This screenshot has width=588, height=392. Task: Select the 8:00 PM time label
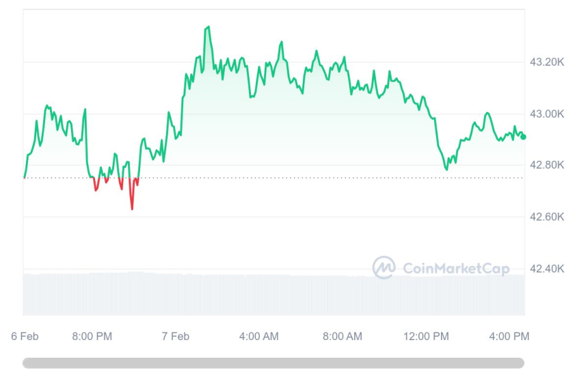click(x=92, y=336)
